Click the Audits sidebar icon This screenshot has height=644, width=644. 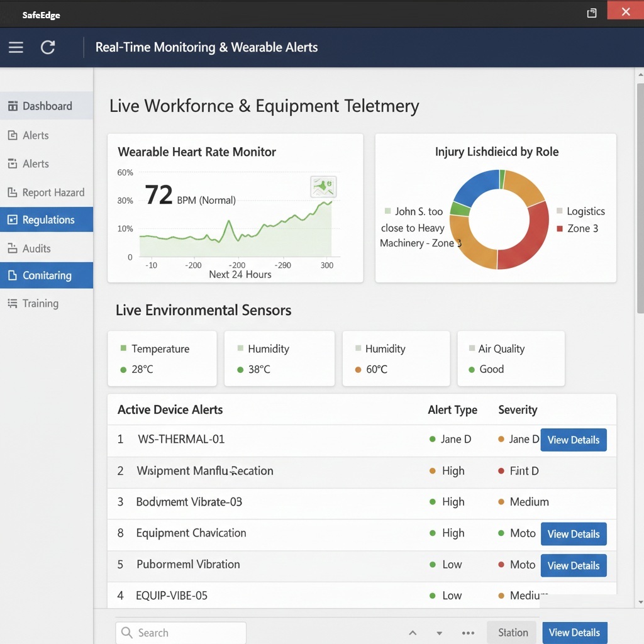[x=12, y=248]
